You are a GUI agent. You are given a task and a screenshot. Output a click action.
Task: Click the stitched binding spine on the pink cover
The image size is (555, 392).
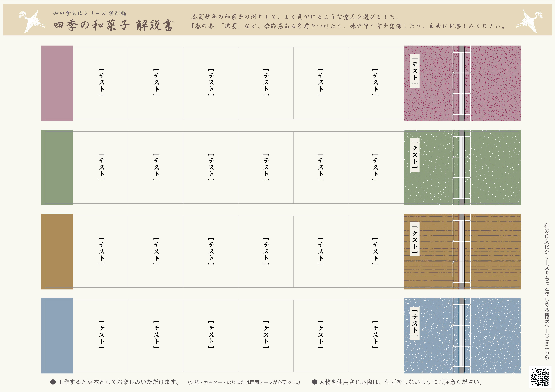[x=462, y=83]
